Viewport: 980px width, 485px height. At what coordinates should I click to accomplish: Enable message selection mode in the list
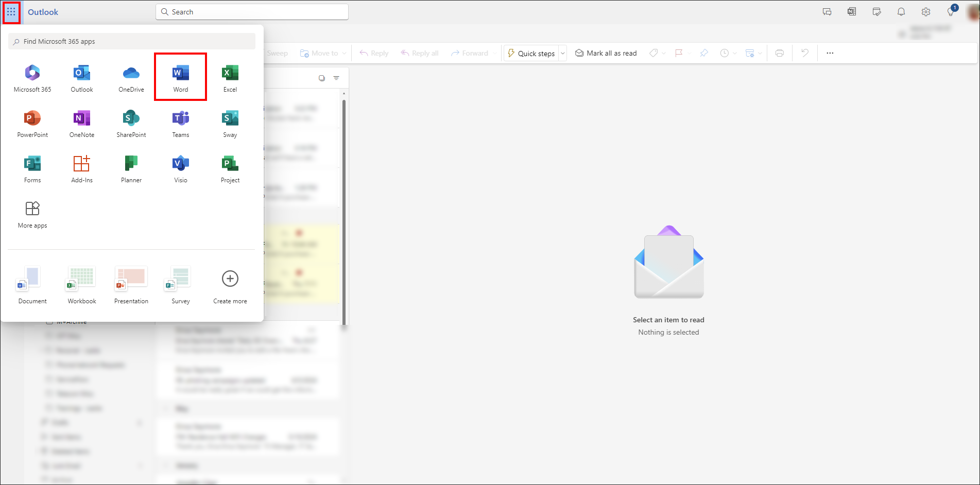pos(321,78)
